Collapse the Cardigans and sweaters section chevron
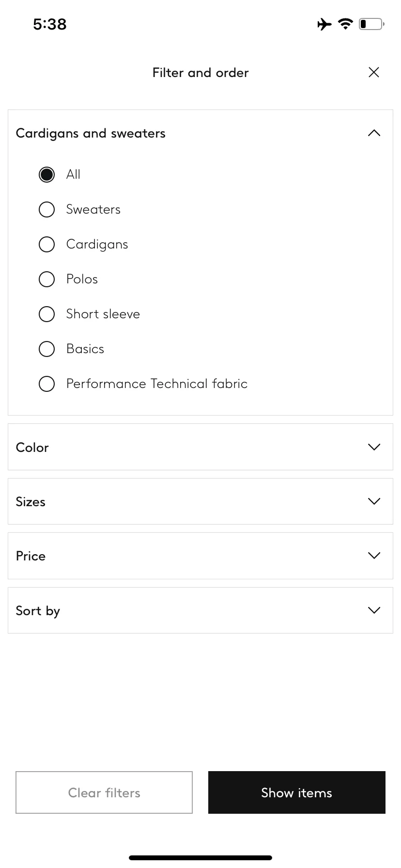This screenshot has height=868, width=401. 374,133
